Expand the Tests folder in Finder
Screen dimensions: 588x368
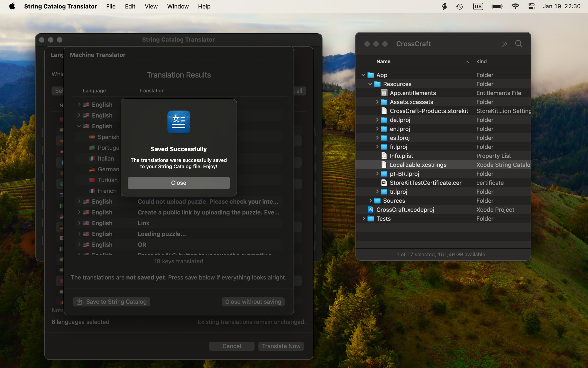(x=364, y=218)
